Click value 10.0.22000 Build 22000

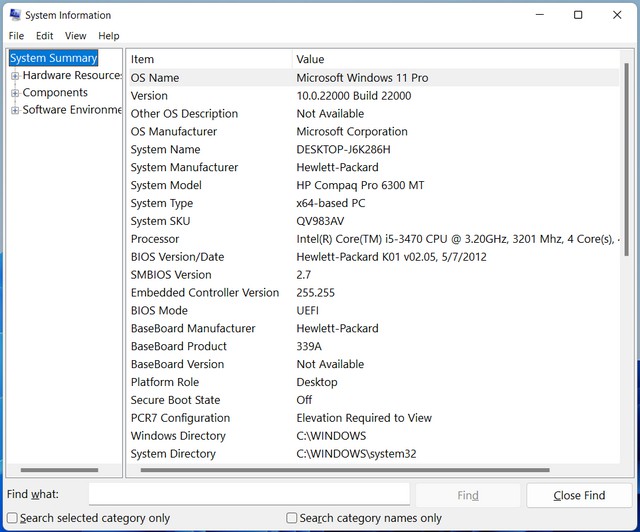pyautogui.click(x=353, y=96)
